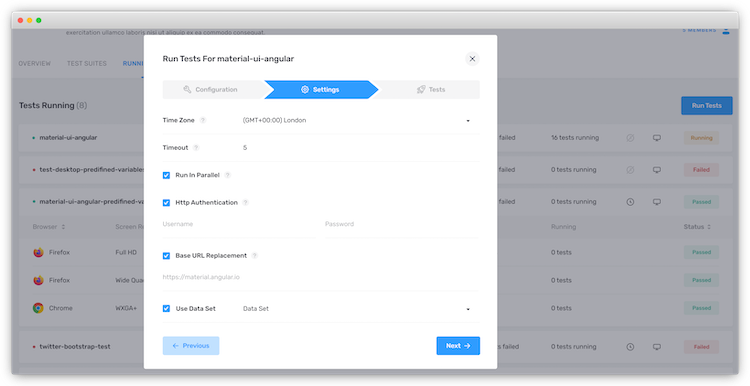Select the Settings step
750x386 pixels.
click(x=320, y=89)
